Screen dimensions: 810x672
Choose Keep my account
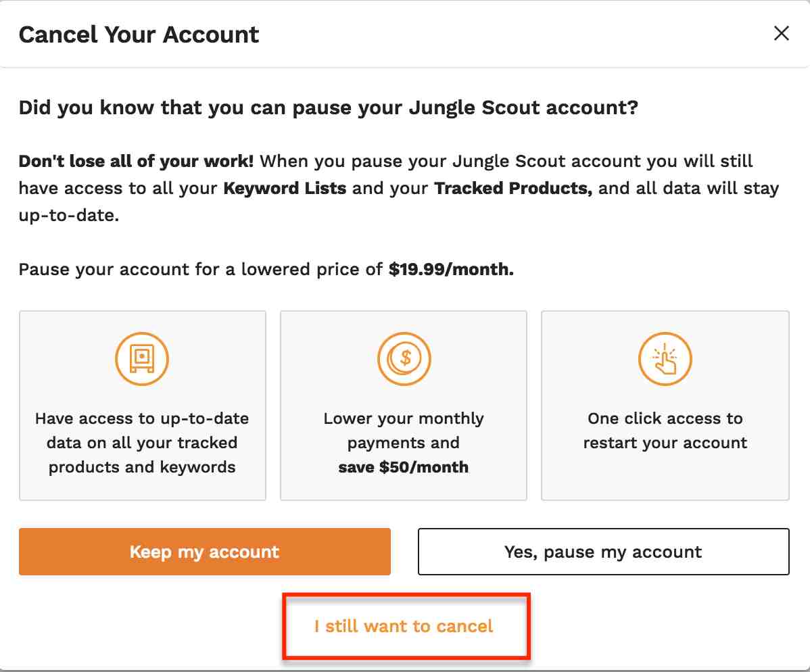205,552
